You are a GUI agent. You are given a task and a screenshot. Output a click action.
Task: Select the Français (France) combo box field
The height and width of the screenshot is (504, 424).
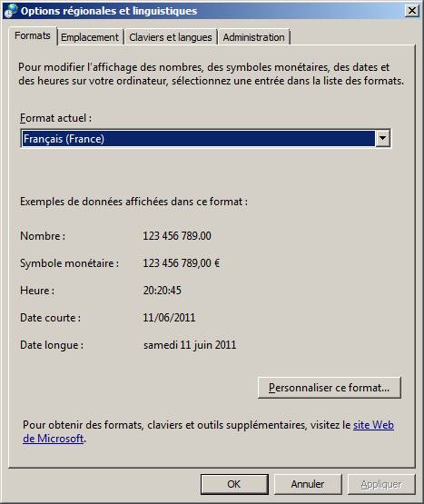tap(206, 139)
